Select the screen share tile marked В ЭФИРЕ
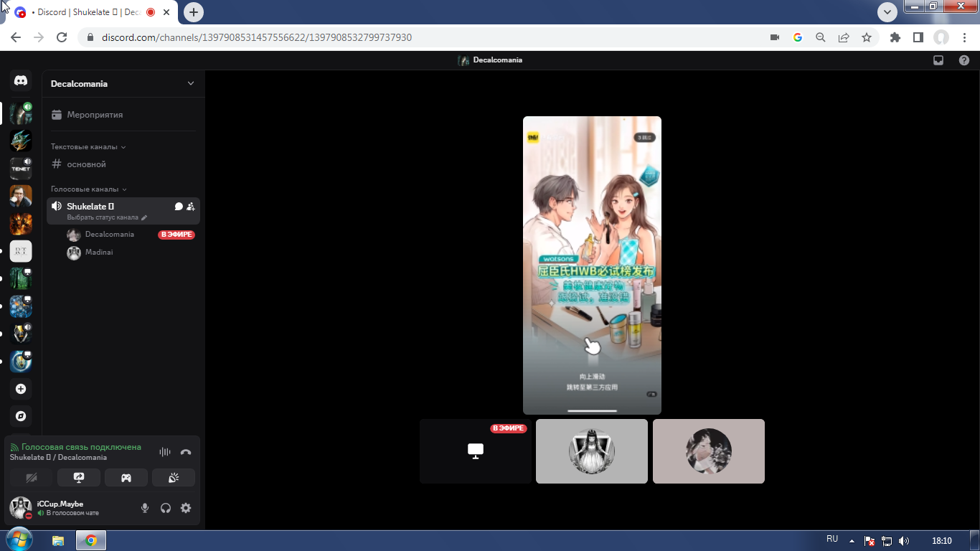This screenshot has height=551, width=980. click(x=476, y=451)
